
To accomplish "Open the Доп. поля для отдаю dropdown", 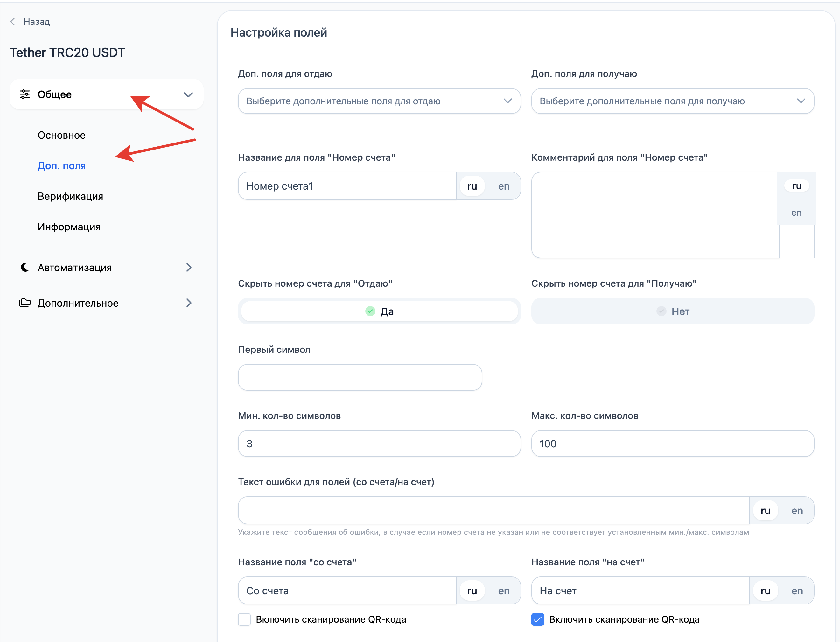I will click(379, 101).
